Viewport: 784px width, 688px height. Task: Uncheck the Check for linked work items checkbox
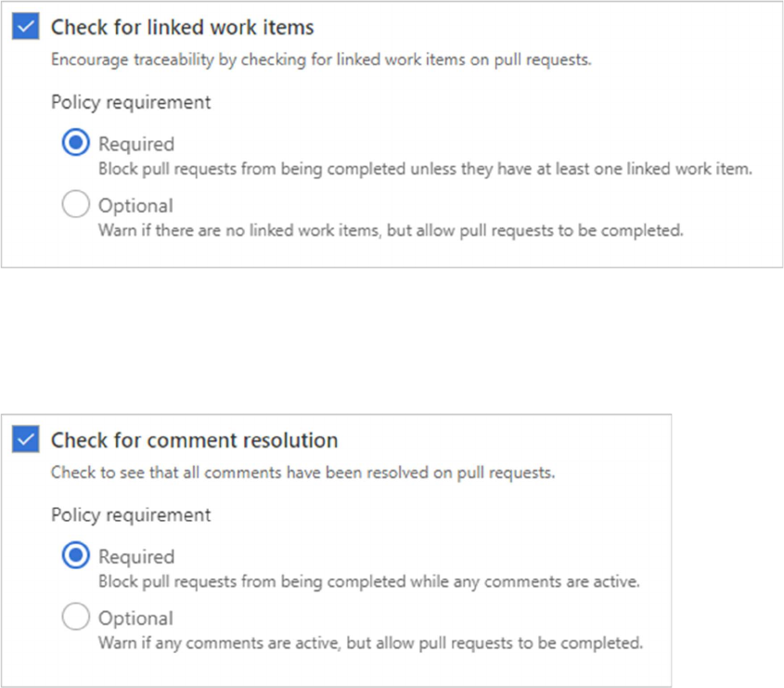[27, 27]
